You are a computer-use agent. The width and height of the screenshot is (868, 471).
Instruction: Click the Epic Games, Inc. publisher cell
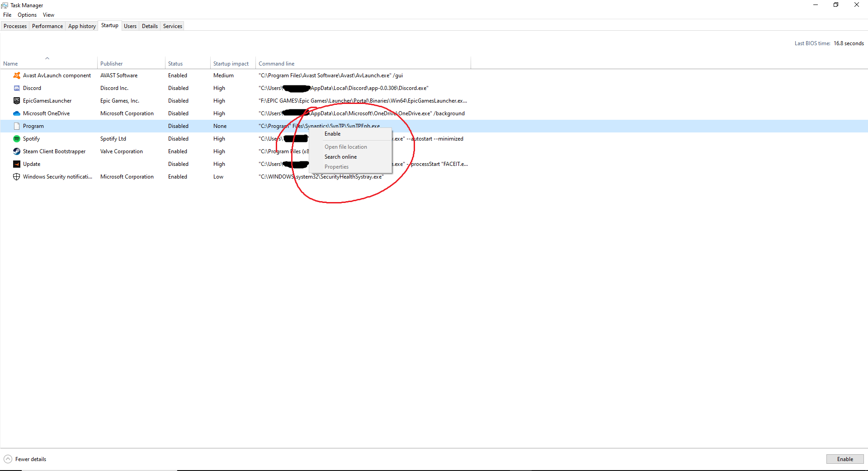[x=120, y=101]
